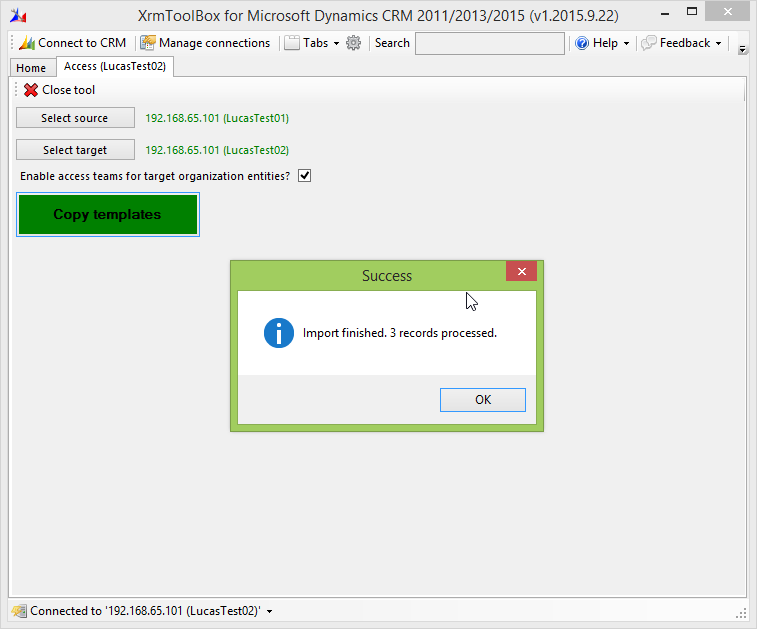Click 'Import finished. 3 records processed.' message

coord(400,333)
